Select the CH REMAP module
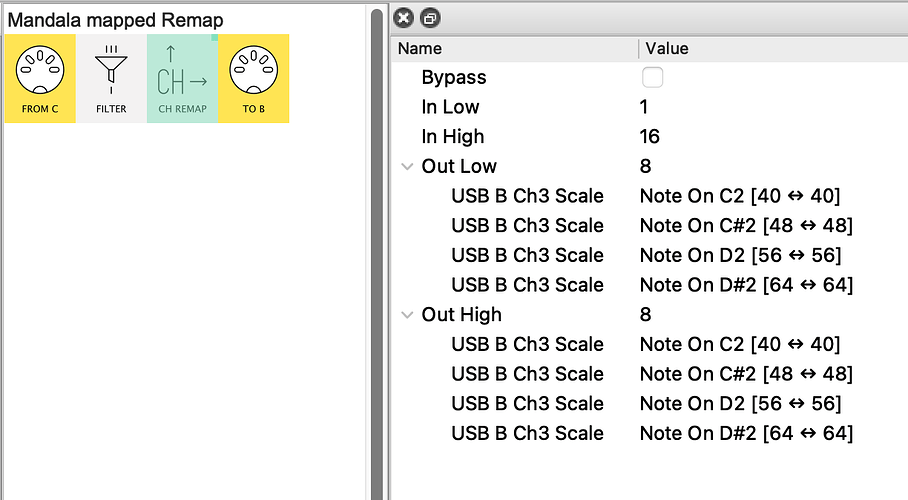 pyautogui.click(x=182, y=78)
